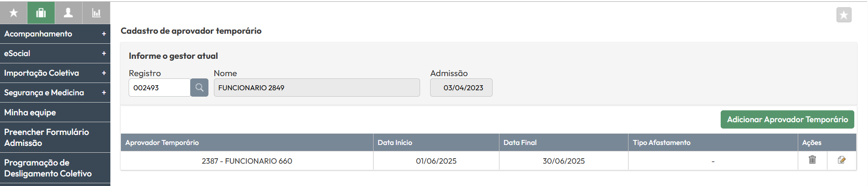
Task: Select the briefcase module tab
Action: [41, 13]
